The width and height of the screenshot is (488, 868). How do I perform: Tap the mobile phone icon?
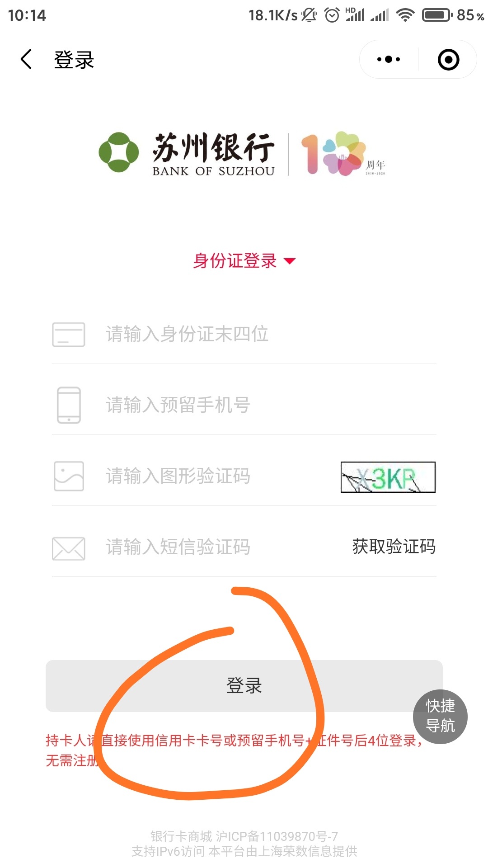[x=69, y=405]
